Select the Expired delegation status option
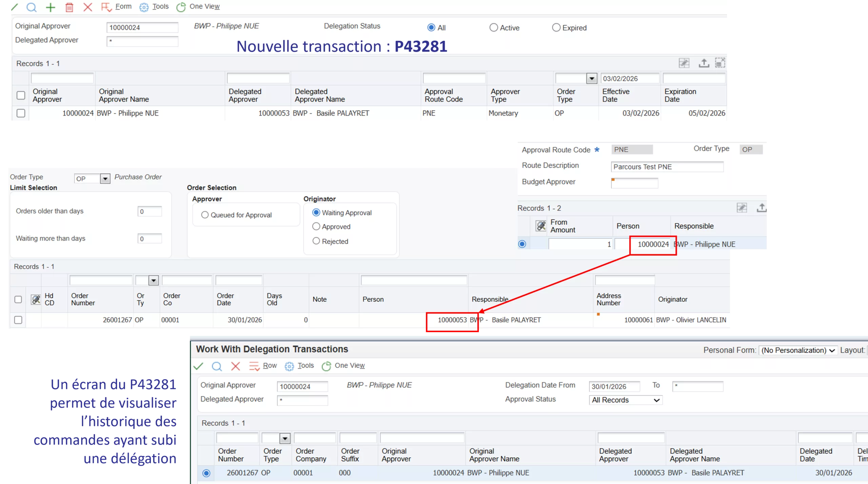Image resolution: width=868 pixels, height=484 pixels. coord(556,27)
